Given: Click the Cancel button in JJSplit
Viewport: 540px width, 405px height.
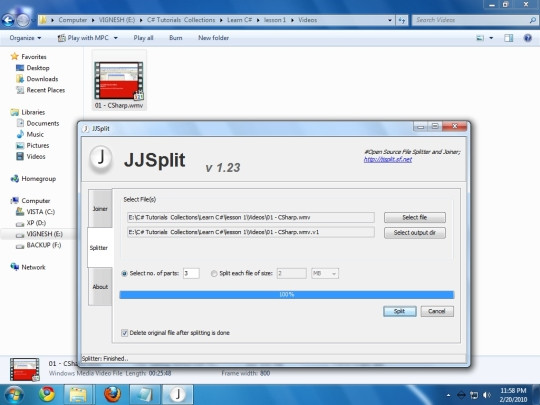Looking at the screenshot, I should 437,311.
